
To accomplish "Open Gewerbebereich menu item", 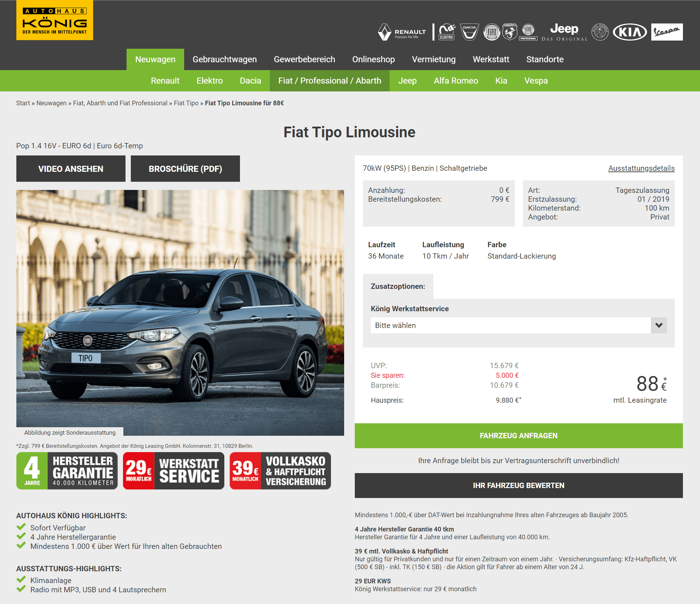I will pos(304,59).
